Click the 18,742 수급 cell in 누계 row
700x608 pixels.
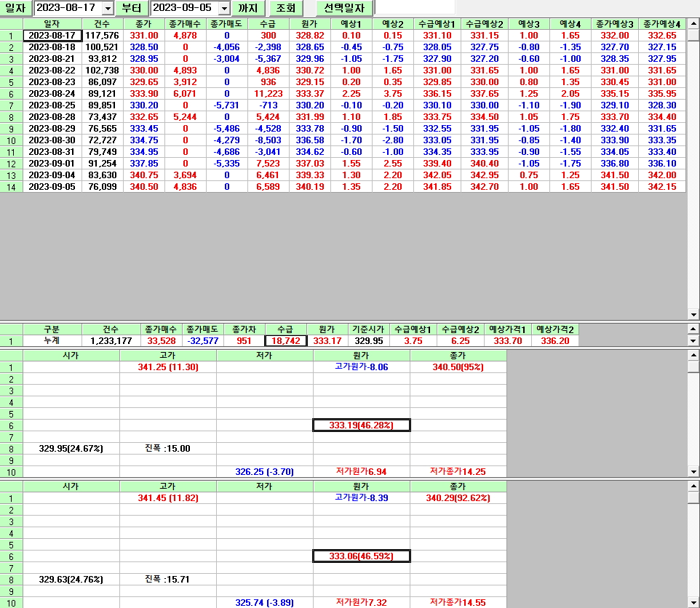pyautogui.click(x=286, y=340)
